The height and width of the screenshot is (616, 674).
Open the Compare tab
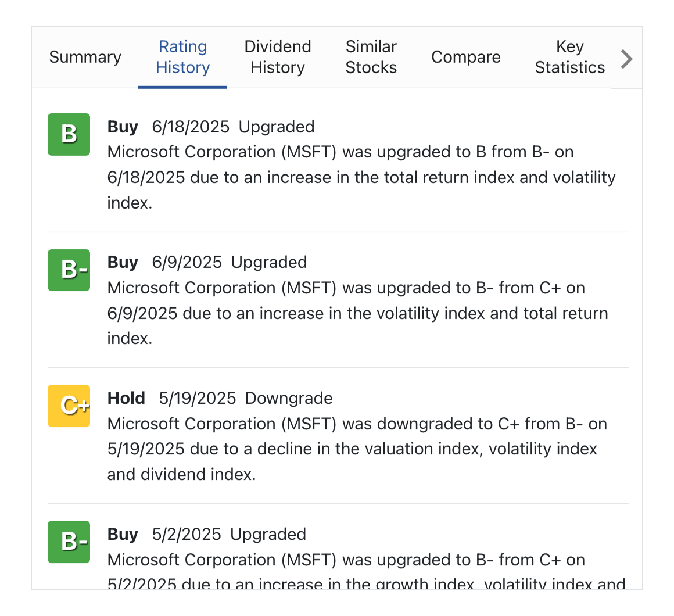click(x=465, y=57)
